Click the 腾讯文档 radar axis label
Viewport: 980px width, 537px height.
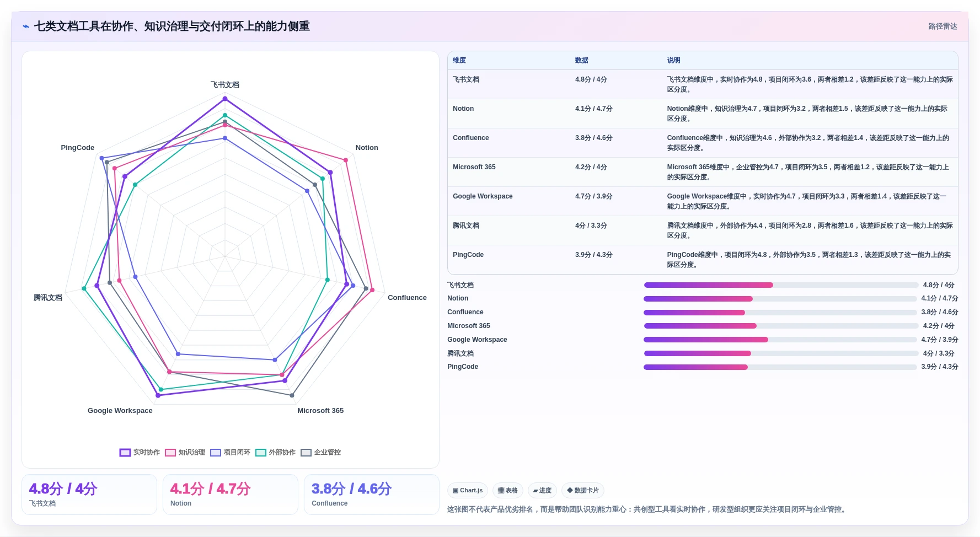[x=48, y=298]
